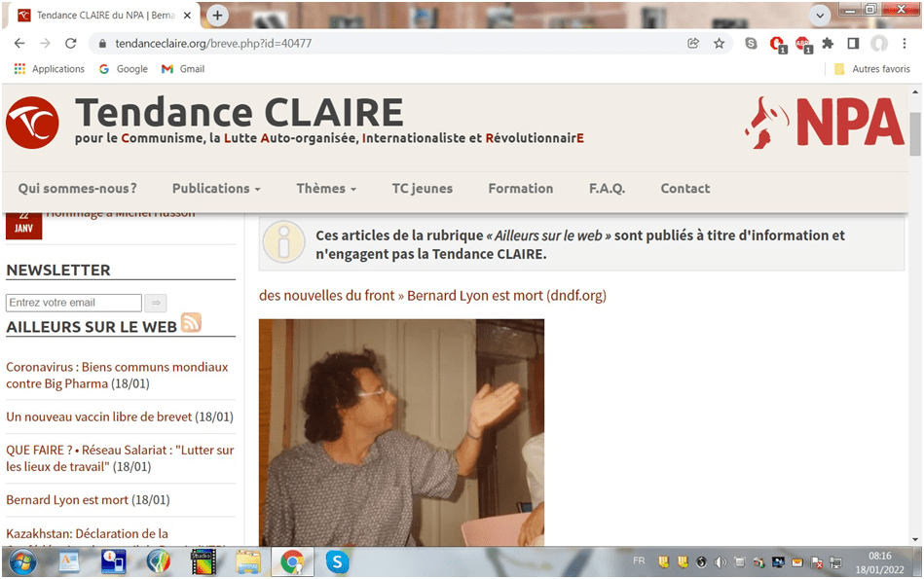Open the Bernard Lyon est mort (dndf.org) link

506,296
